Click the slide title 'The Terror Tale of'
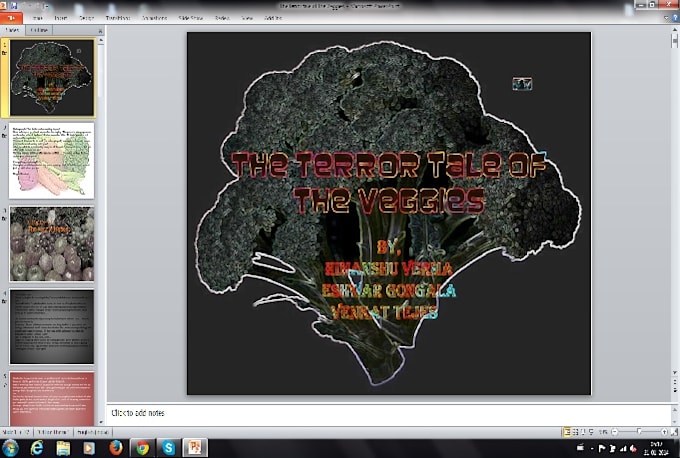Screen dimensions: 680x458 coord(387,165)
